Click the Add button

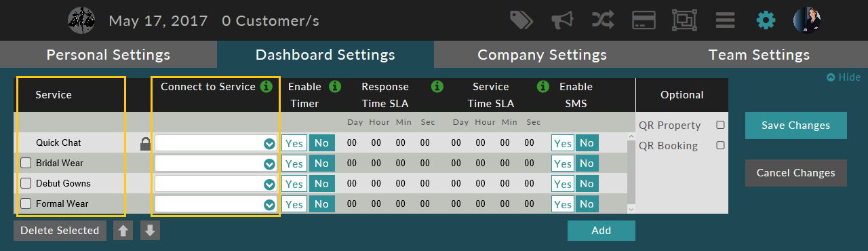coord(601,231)
